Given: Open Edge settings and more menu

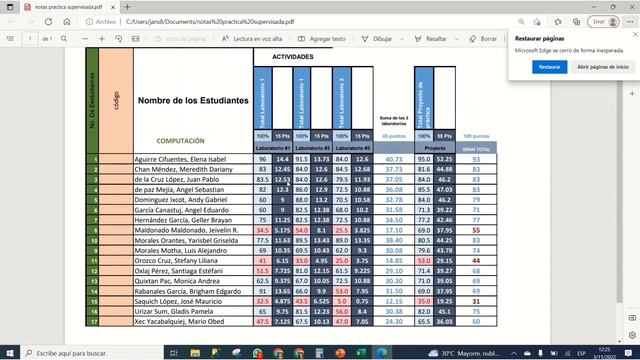Looking at the screenshot, I should [631, 22].
